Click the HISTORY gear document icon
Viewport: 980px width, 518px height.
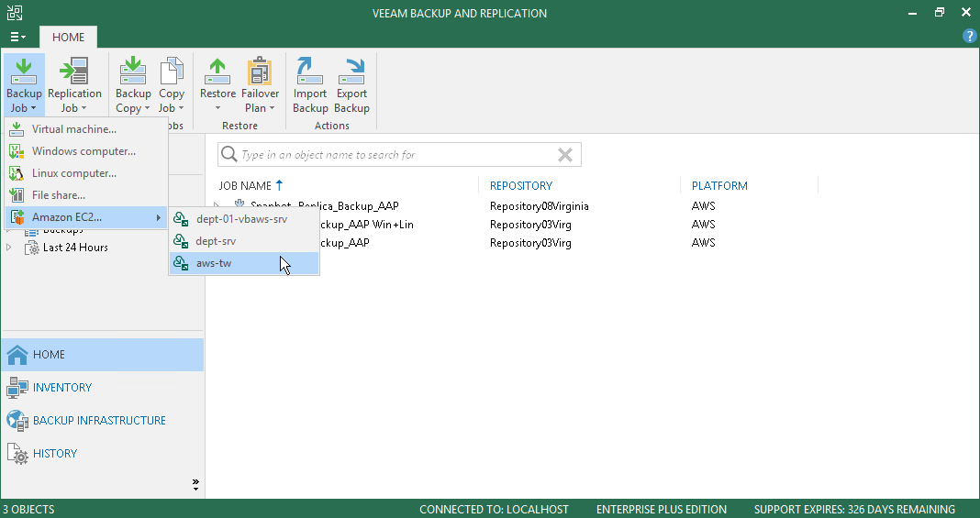click(17, 454)
